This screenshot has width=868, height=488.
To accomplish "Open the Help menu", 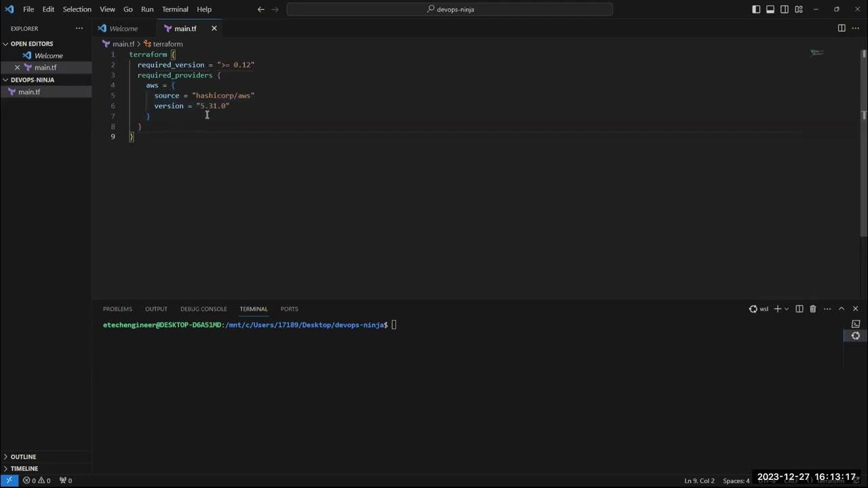I will point(204,9).
